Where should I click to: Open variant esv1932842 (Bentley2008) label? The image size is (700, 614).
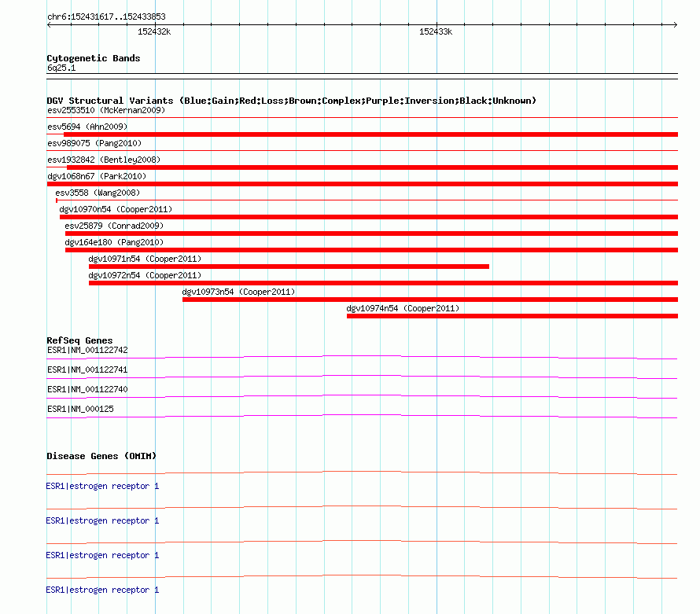tap(104, 160)
